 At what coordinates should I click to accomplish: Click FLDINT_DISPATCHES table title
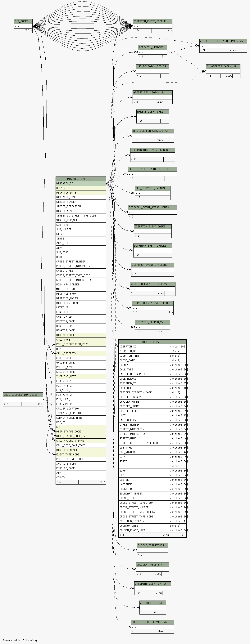(153, 545)
